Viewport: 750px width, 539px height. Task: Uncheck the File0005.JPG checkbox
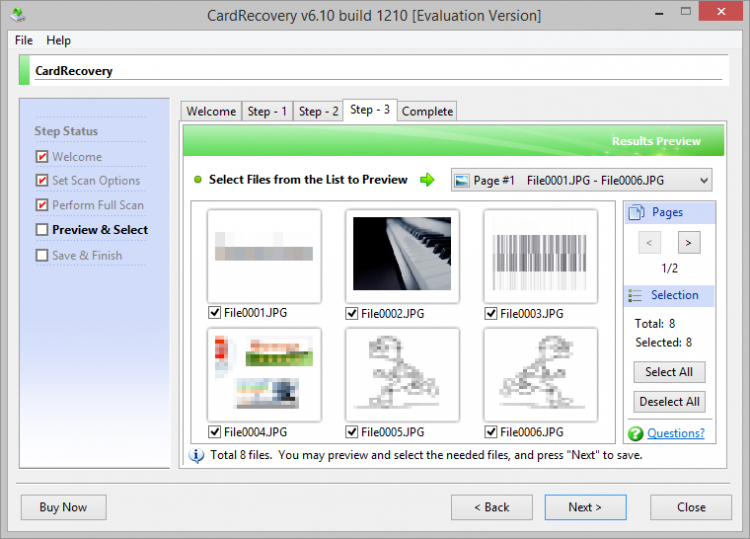click(x=352, y=432)
